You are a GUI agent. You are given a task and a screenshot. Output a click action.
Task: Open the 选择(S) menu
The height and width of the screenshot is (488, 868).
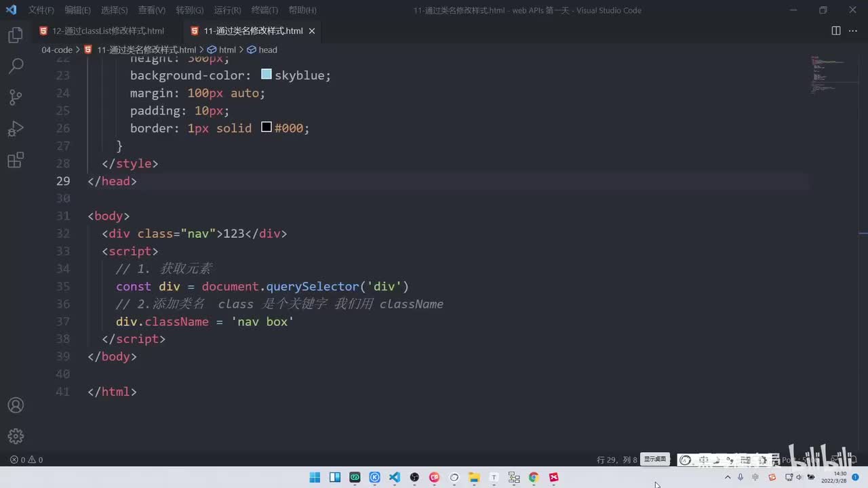coord(114,10)
